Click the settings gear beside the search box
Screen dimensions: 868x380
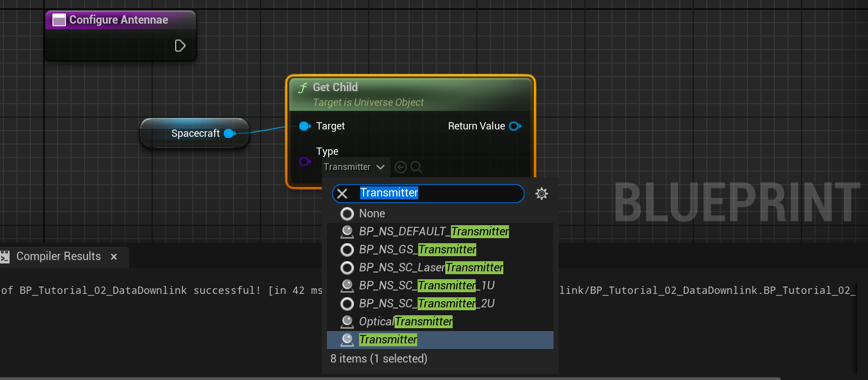pos(541,194)
